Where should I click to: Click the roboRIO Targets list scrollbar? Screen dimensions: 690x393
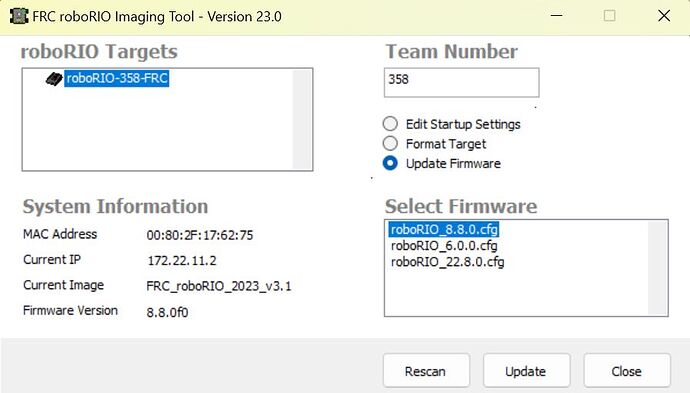click(302, 119)
